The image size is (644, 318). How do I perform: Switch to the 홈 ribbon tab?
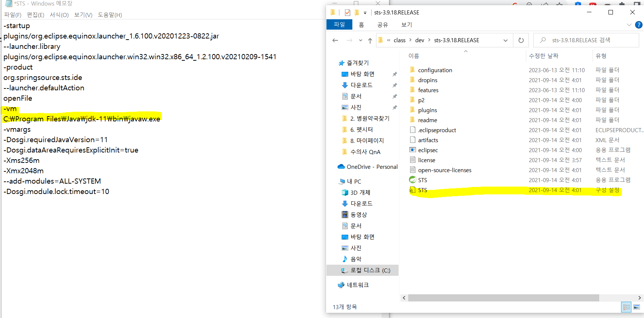point(361,25)
